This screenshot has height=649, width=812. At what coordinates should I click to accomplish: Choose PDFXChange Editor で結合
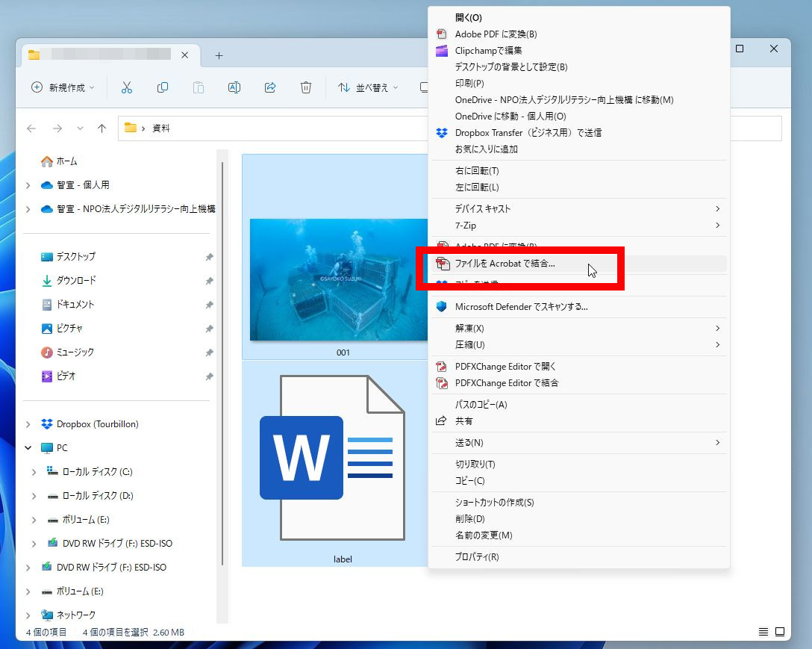pyautogui.click(x=579, y=383)
